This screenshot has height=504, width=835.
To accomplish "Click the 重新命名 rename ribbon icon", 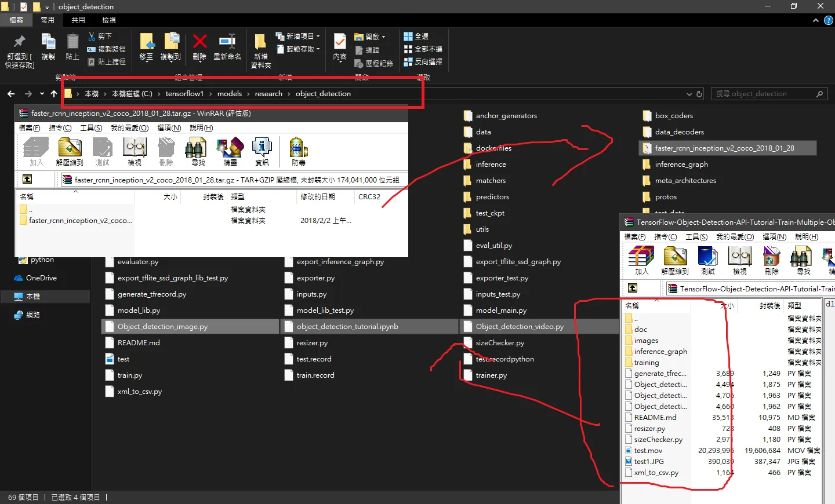I will (227, 47).
